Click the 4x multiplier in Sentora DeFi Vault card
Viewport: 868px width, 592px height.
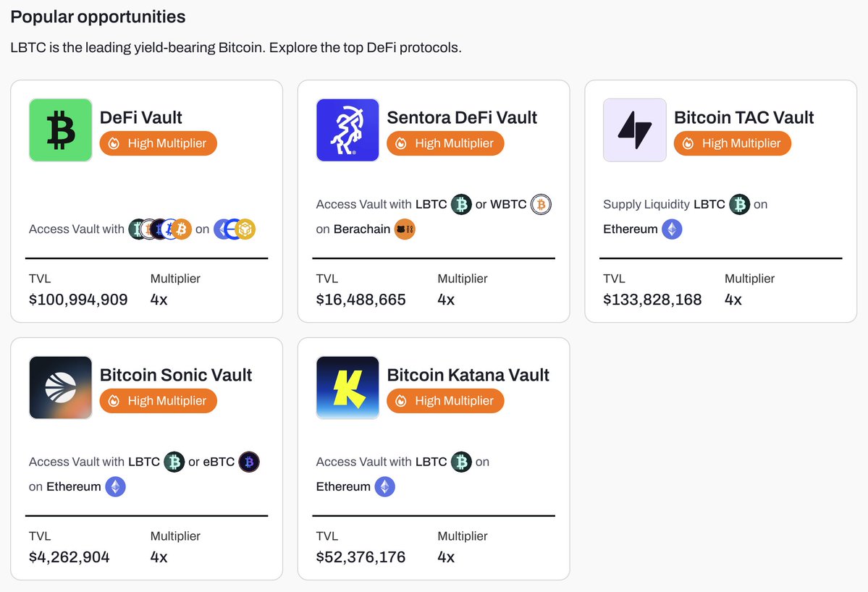(x=446, y=300)
